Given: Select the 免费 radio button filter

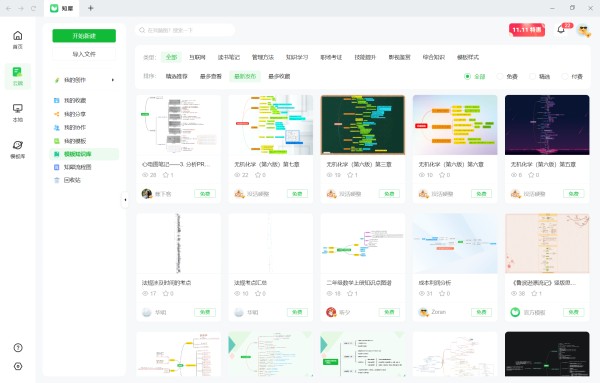Looking at the screenshot, I should click(500, 77).
